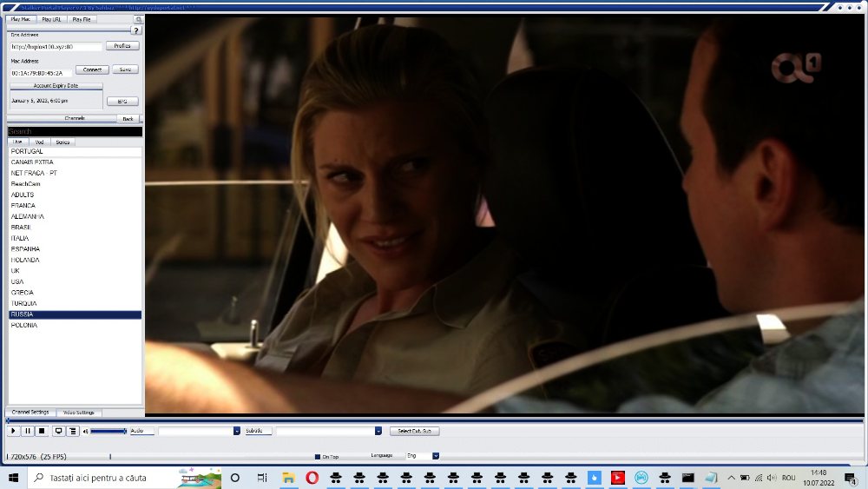Select ESPANHA in the channel list
This screenshot has height=489, width=868.
click(x=75, y=249)
